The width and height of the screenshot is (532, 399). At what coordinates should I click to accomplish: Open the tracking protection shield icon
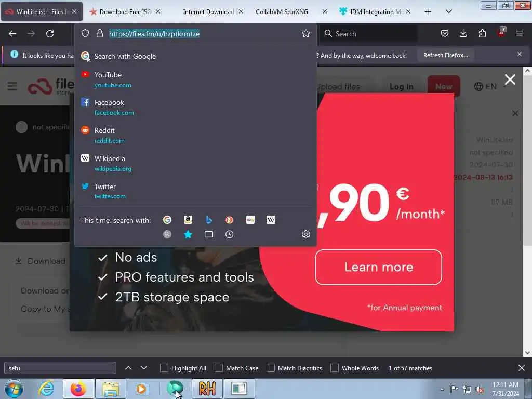point(85,33)
